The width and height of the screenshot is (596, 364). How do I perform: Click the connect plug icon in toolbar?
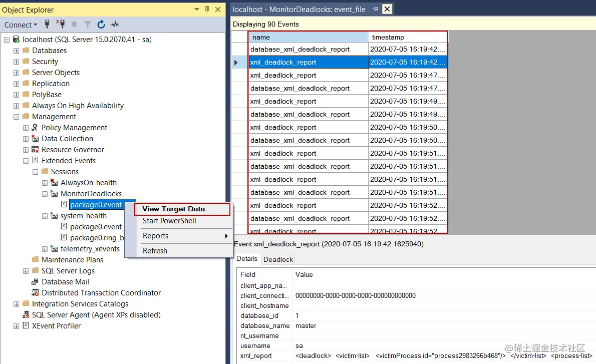click(47, 25)
